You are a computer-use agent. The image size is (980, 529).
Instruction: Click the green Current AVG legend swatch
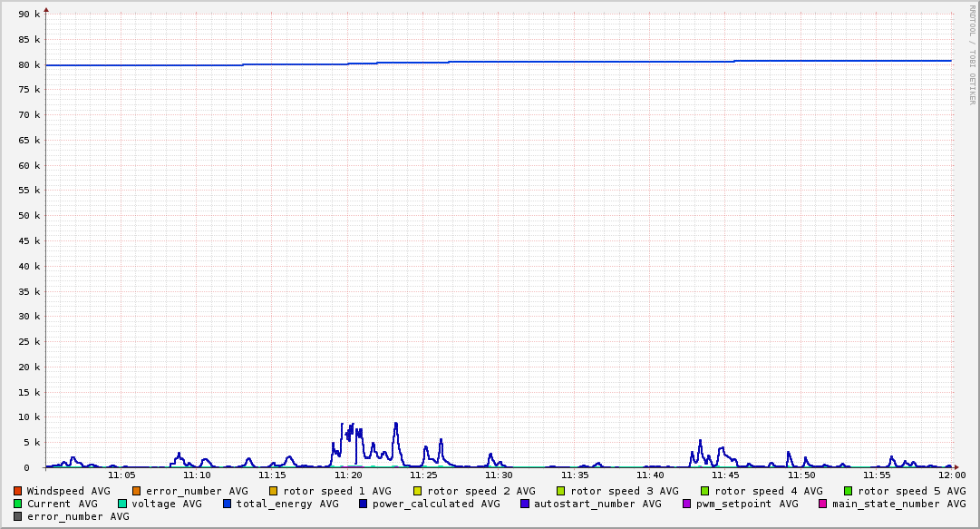[18, 504]
